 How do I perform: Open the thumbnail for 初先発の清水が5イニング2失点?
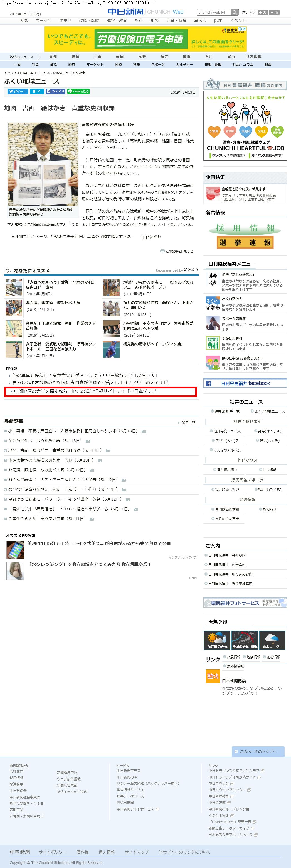(x=111, y=349)
